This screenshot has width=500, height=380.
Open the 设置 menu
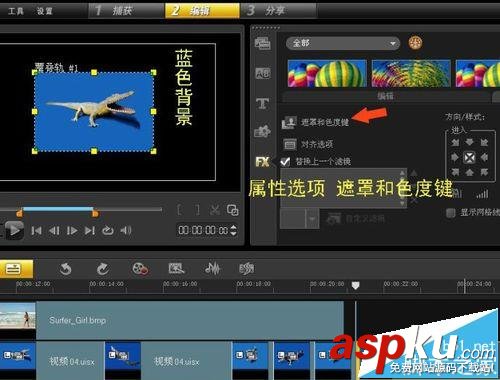pos(44,11)
